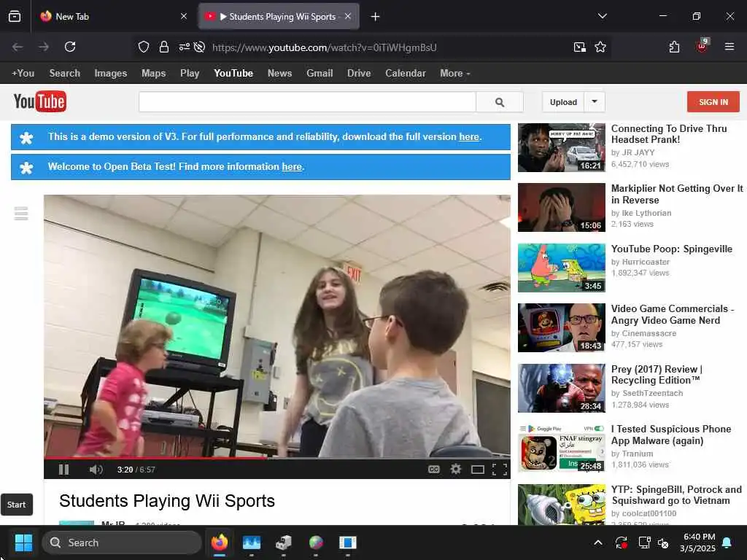Expand the More dropdown in Google bar

pos(455,74)
